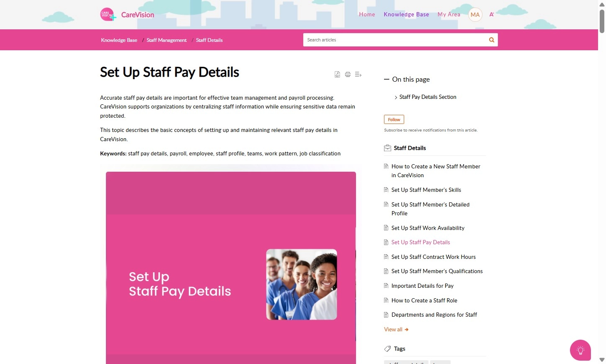Open the MA user avatar menu

pyautogui.click(x=475, y=15)
